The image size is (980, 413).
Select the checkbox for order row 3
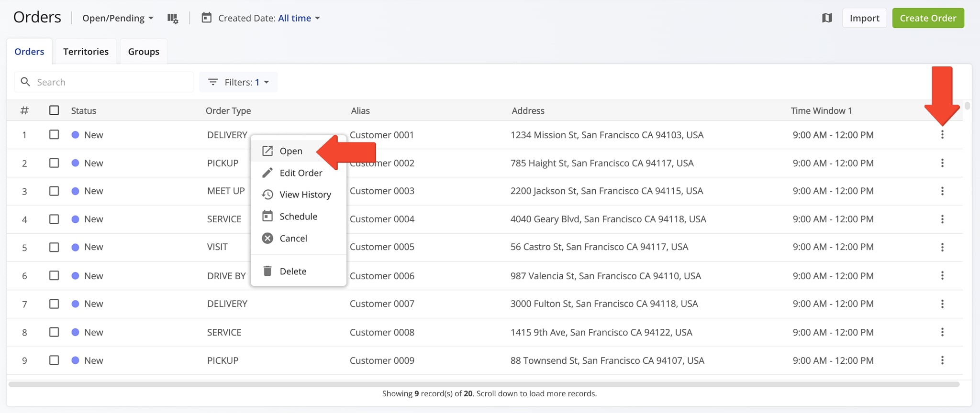pyautogui.click(x=54, y=191)
